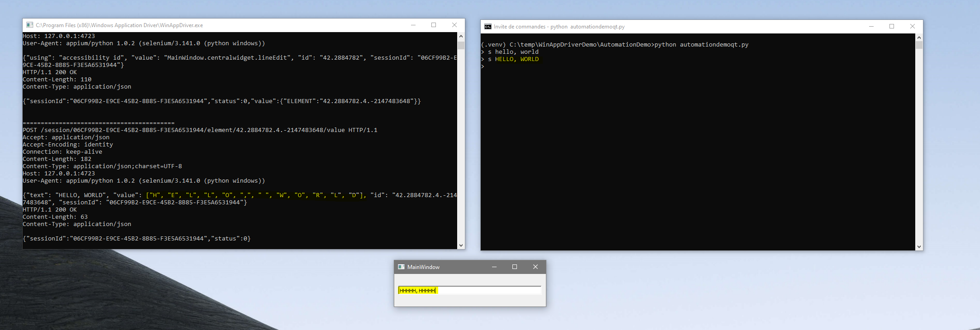
Task: Click scroll up arrow in command prompt
Action: (x=919, y=38)
